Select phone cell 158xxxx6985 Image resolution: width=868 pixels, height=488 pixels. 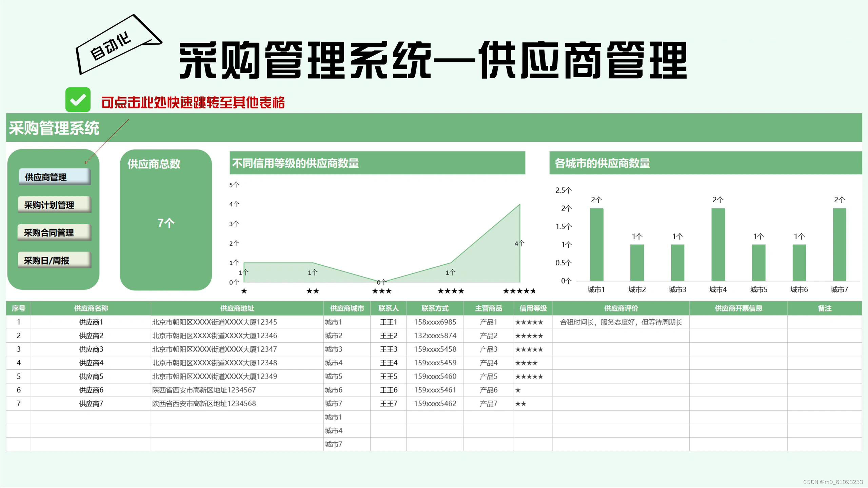pyautogui.click(x=435, y=322)
